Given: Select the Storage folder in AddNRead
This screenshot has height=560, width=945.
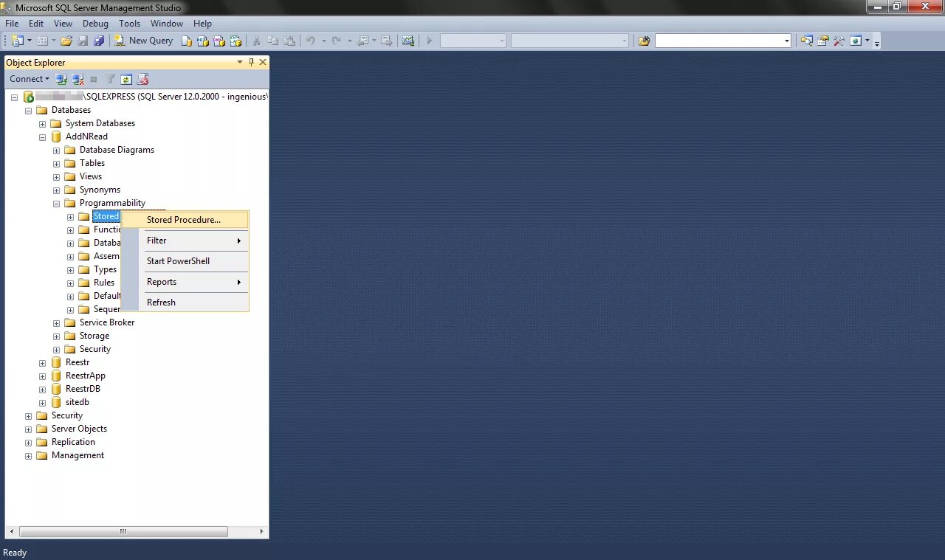Looking at the screenshot, I should click(x=94, y=336).
